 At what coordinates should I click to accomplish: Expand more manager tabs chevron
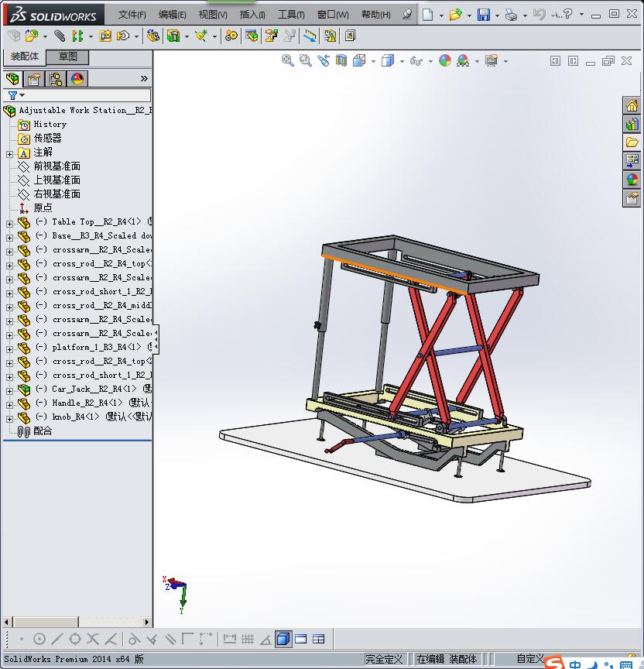(x=144, y=78)
